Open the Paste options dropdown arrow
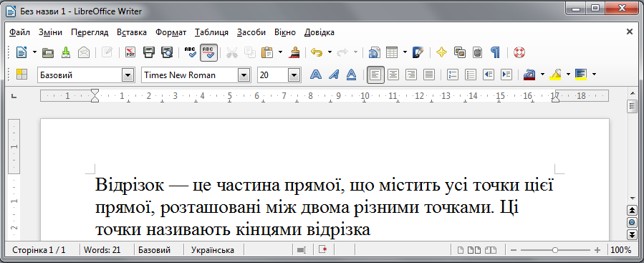The width and height of the screenshot is (644, 263). click(281, 52)
